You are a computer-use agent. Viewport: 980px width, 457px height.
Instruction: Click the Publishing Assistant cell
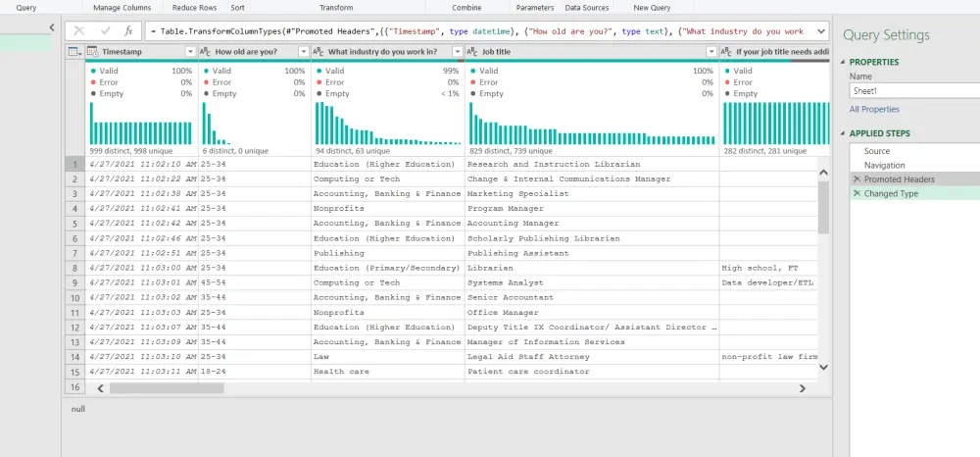tap(592, 253)
